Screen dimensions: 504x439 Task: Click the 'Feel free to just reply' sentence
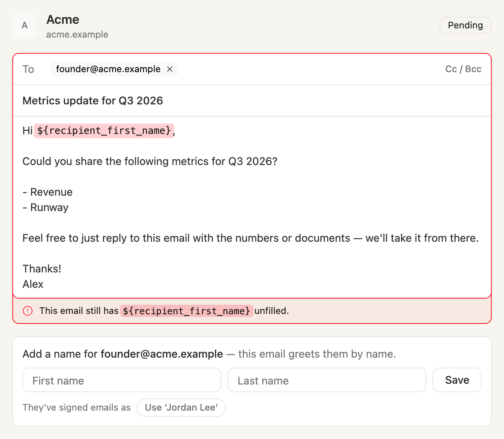pos(250,238)
